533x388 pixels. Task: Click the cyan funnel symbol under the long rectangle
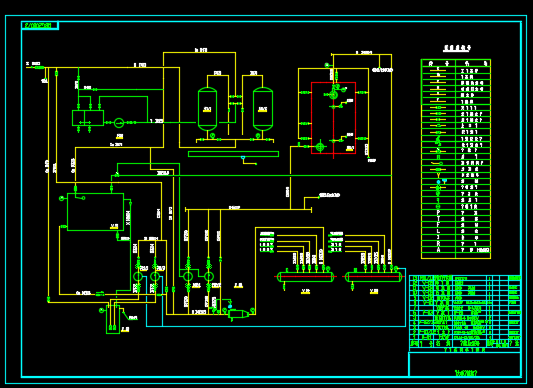tap(243, 157)
